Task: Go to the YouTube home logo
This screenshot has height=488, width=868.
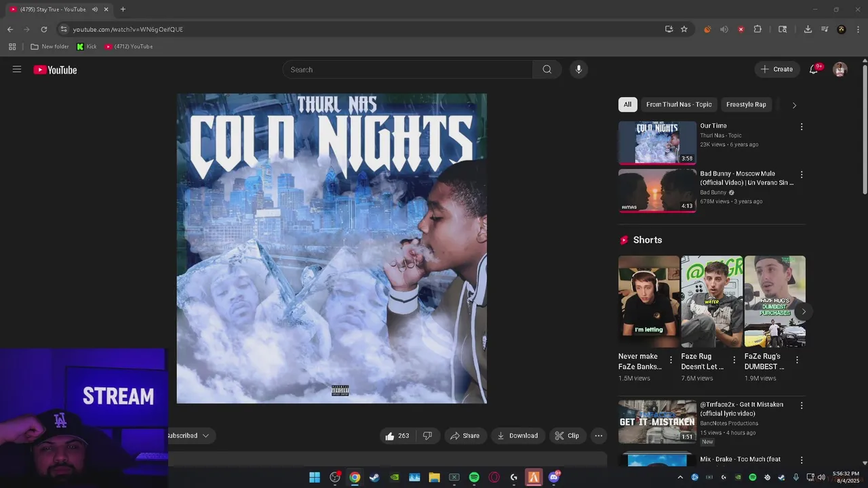Action: click(55, 70)
